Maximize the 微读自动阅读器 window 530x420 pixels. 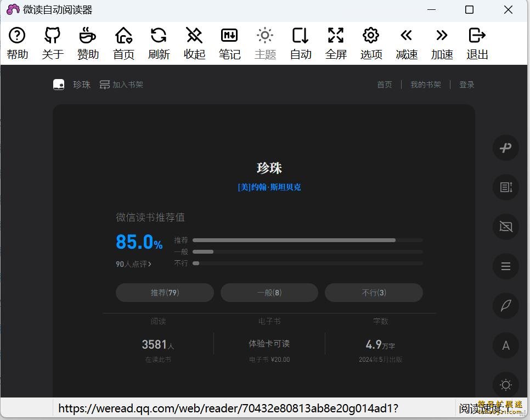click(x=469, y=9)
